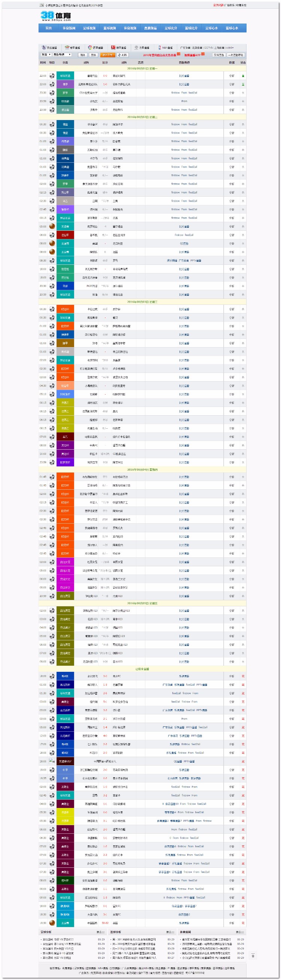Open 比分直播 link in the 0-0 row
The image size is (281, 980).
point(184,76)
